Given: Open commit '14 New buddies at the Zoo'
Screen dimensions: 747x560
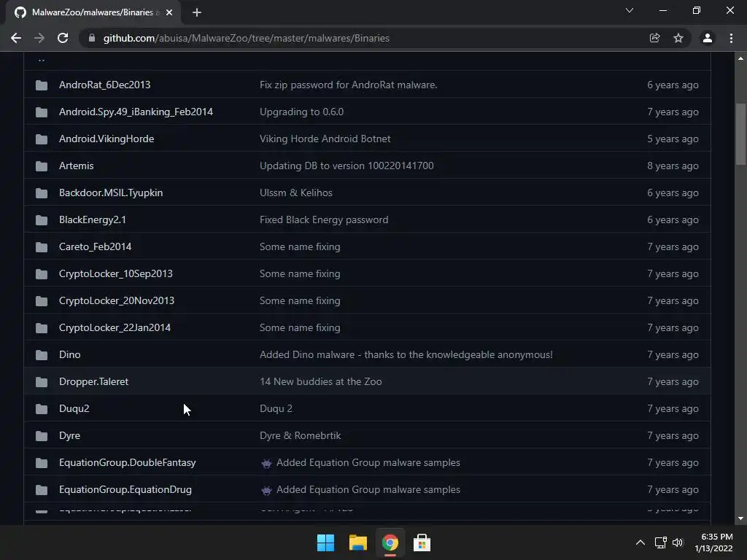Looking at the screenshot, I should (321, 381).
